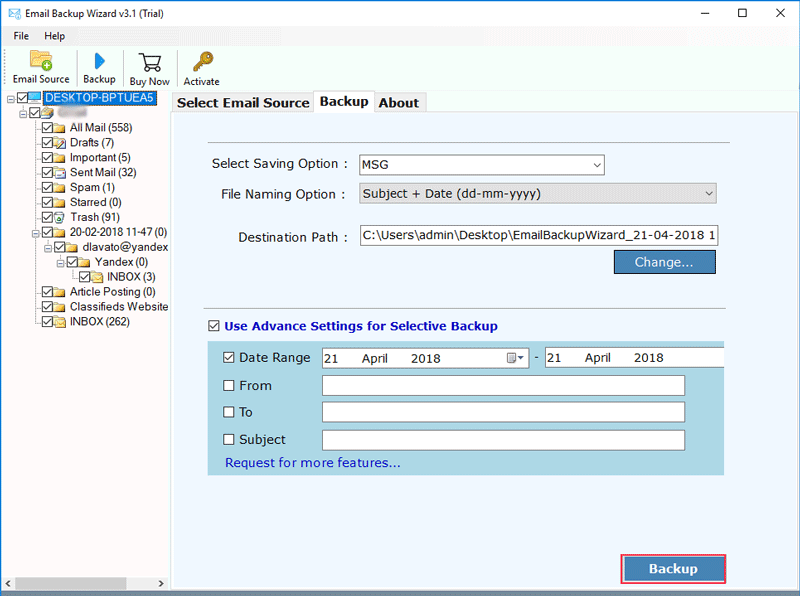Screen dimensions: 800x596
Task: Toggle Use Advance Settings checkbox
Action: point(214,326)
